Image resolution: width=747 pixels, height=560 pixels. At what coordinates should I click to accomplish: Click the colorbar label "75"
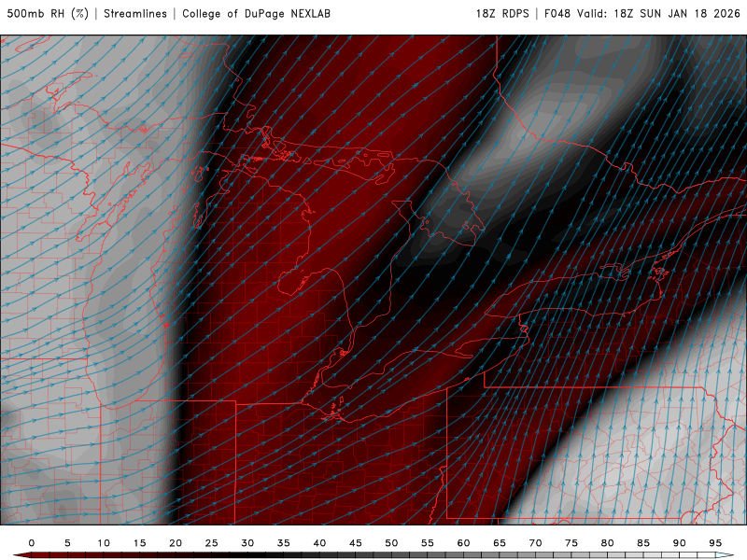[571, 543]
